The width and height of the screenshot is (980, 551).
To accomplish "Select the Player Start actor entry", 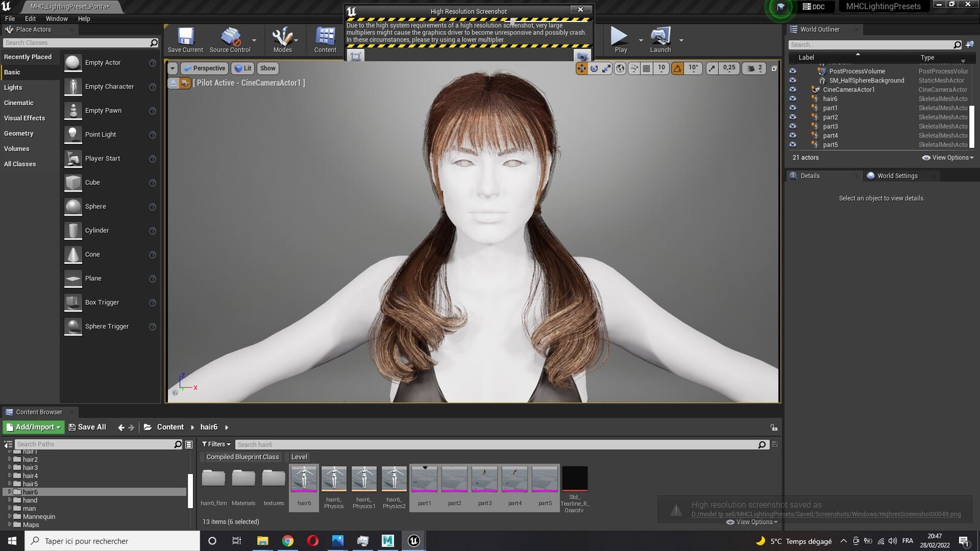I will pyautogui.click(x=110, y=159).
